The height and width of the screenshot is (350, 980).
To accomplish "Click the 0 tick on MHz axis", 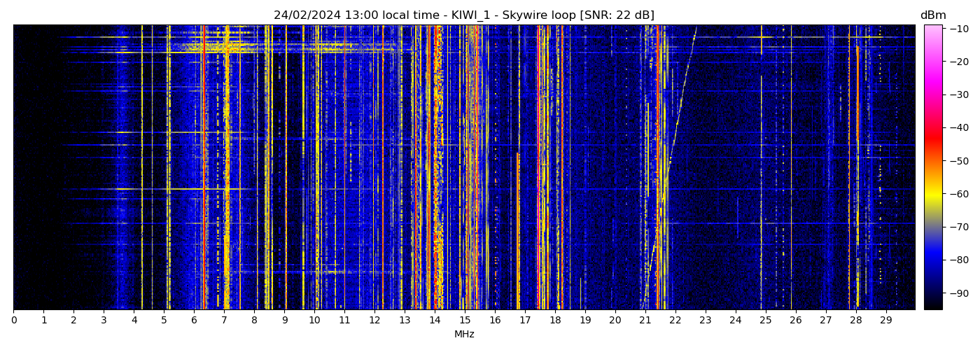I will coord(13,320).
